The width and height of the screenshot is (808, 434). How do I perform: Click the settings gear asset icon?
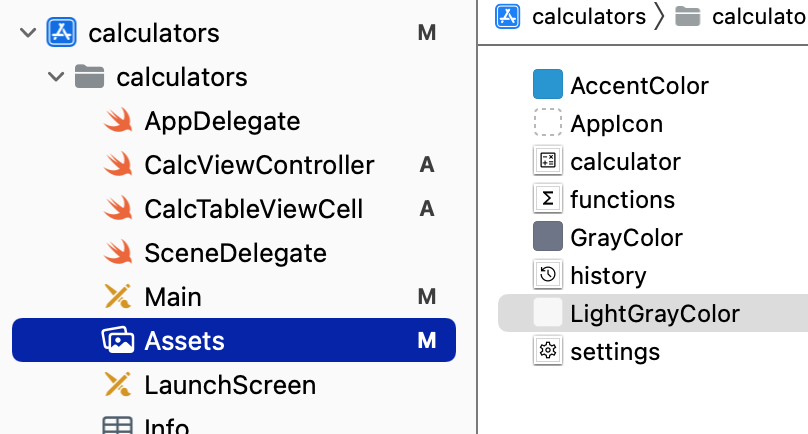click(x=548, y=351)
